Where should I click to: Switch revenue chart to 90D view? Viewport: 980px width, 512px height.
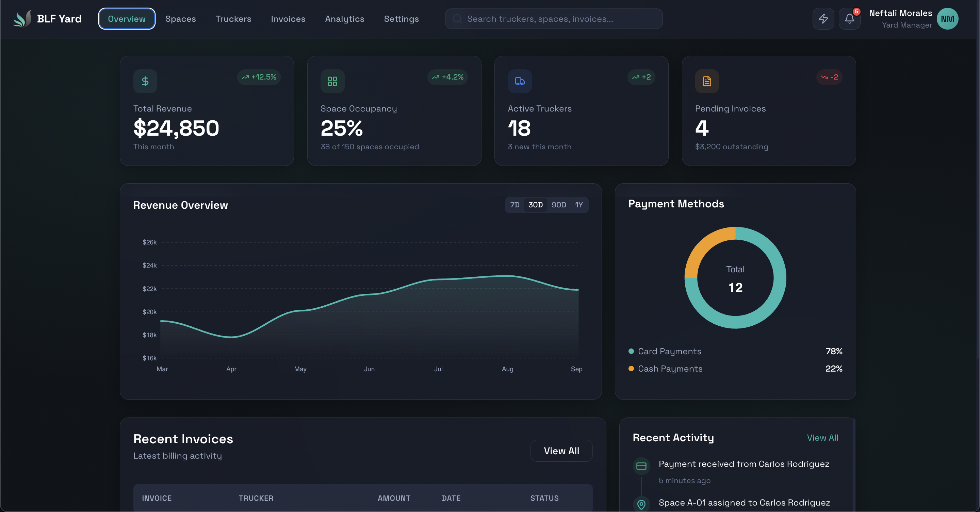pyautogui.click(x=558, y=205)
